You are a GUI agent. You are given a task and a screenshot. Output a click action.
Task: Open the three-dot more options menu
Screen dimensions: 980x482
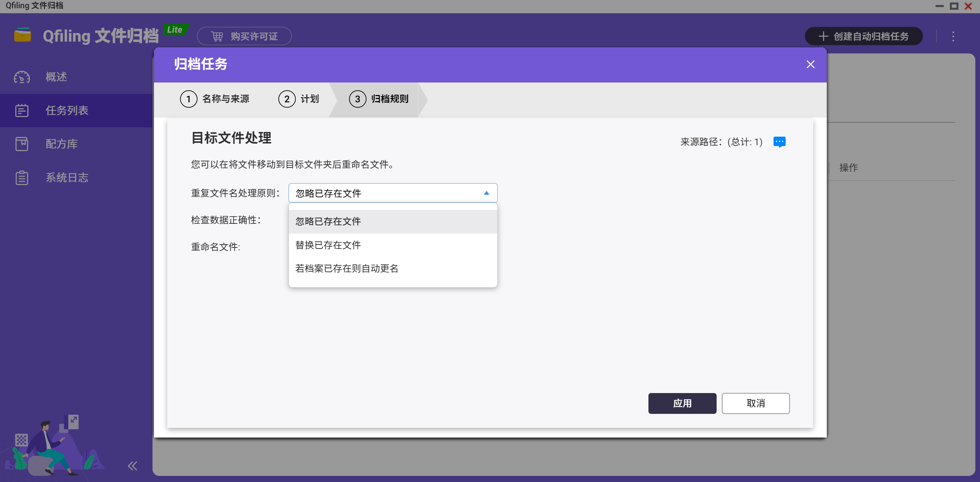[953, 37]
